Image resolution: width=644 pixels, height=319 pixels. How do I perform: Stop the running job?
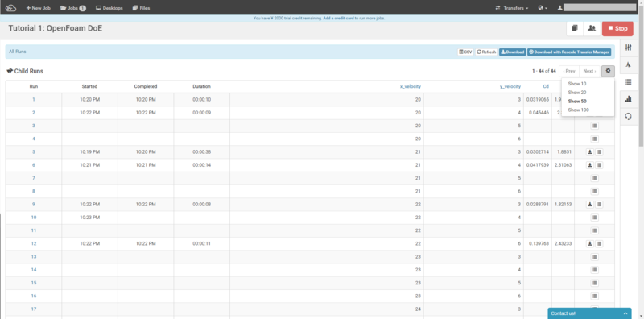coord(617,28)
